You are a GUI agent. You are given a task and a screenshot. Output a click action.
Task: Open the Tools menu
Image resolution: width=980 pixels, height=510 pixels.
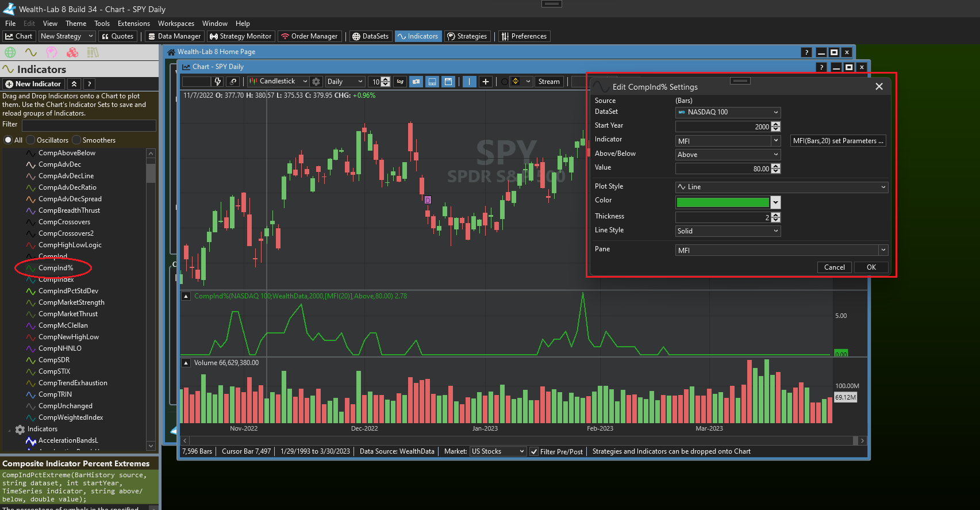102,24
